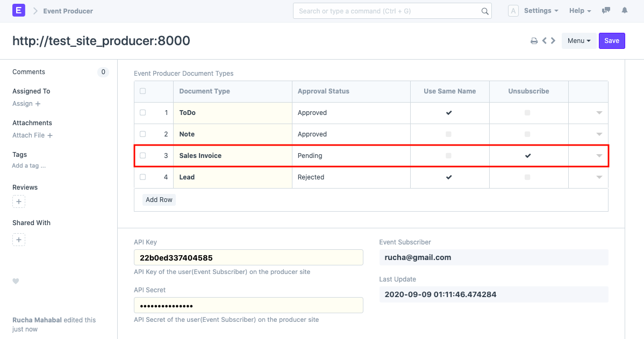This screenshot has height=339, width=644.
Task: Open the chat messages icon
Action: (606, 11)
